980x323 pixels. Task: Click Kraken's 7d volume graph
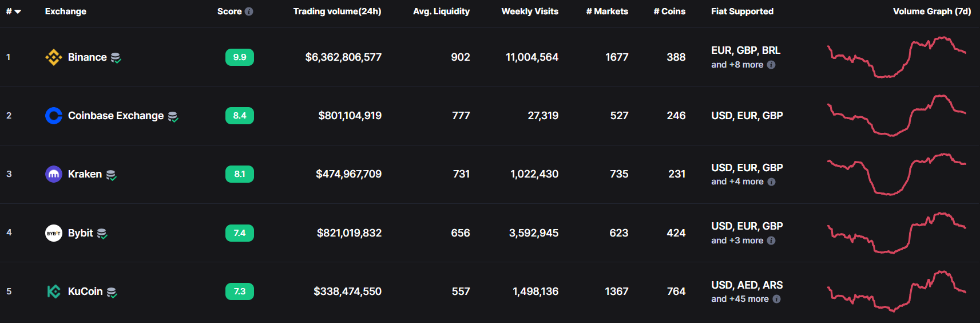tap(897, 174)
